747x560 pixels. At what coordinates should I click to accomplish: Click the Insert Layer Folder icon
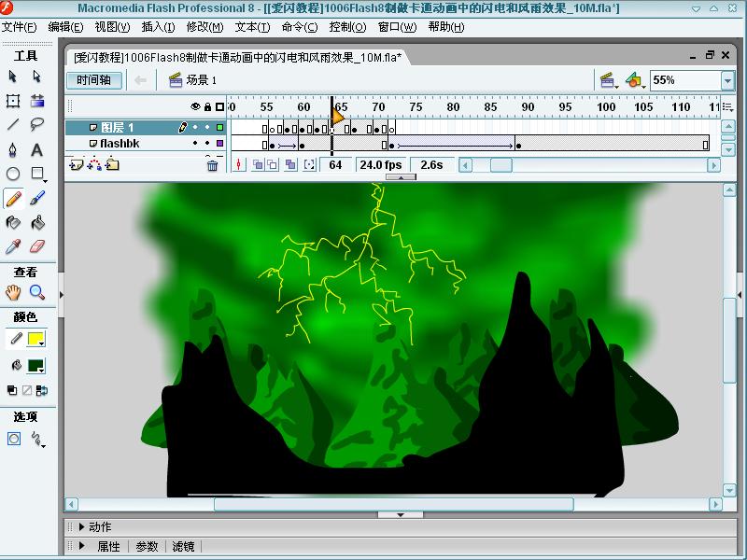(x=112, y=165)
